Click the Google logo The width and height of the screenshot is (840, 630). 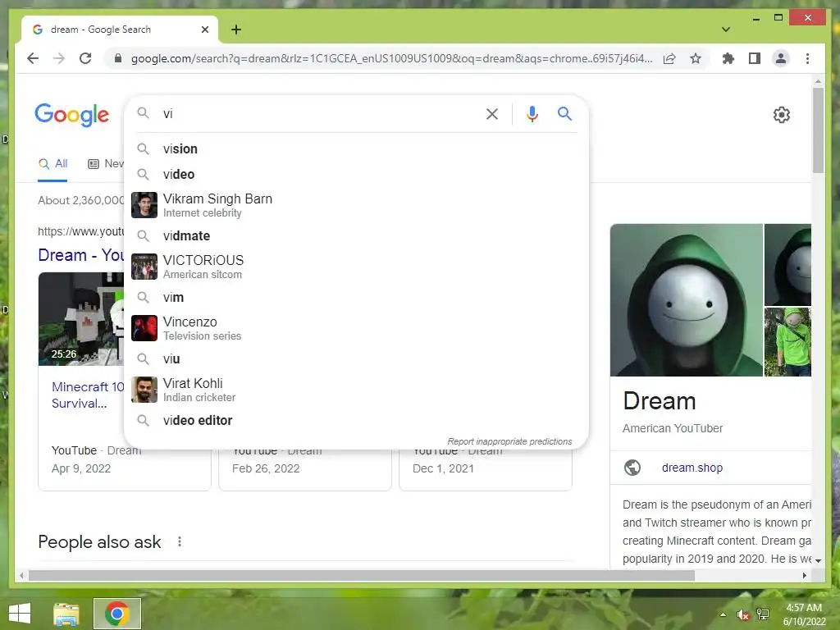pyautogui.click(x=72, y=115)
